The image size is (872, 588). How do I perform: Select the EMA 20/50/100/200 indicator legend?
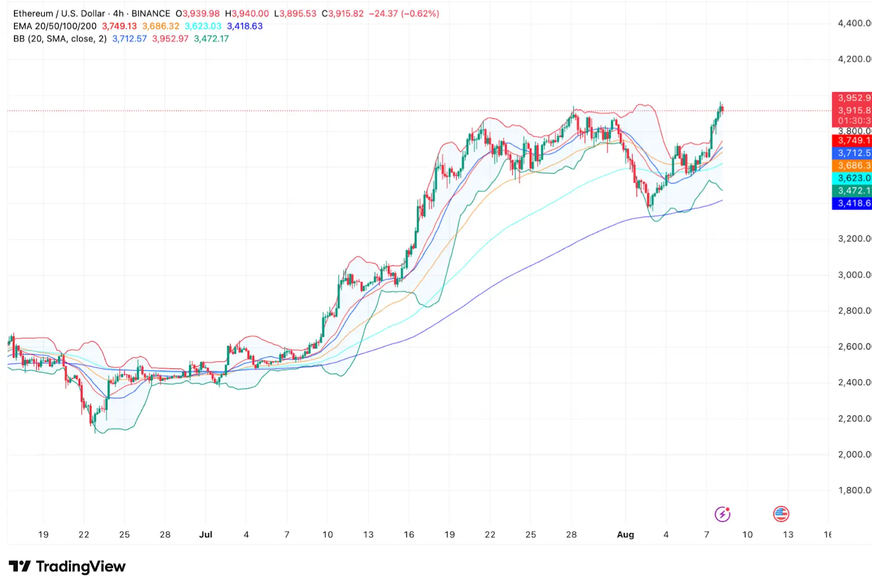pyautogui.click(x=55, y=26)
